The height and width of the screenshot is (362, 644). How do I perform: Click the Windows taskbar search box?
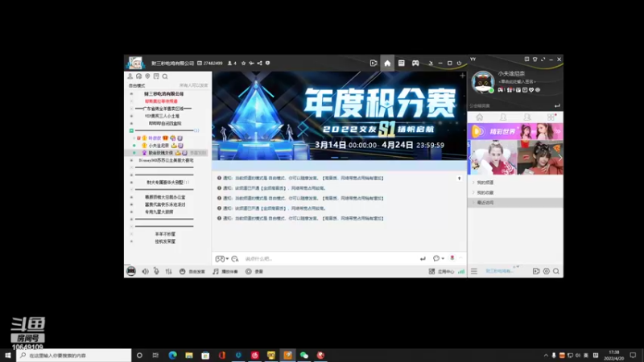[74, 356]
